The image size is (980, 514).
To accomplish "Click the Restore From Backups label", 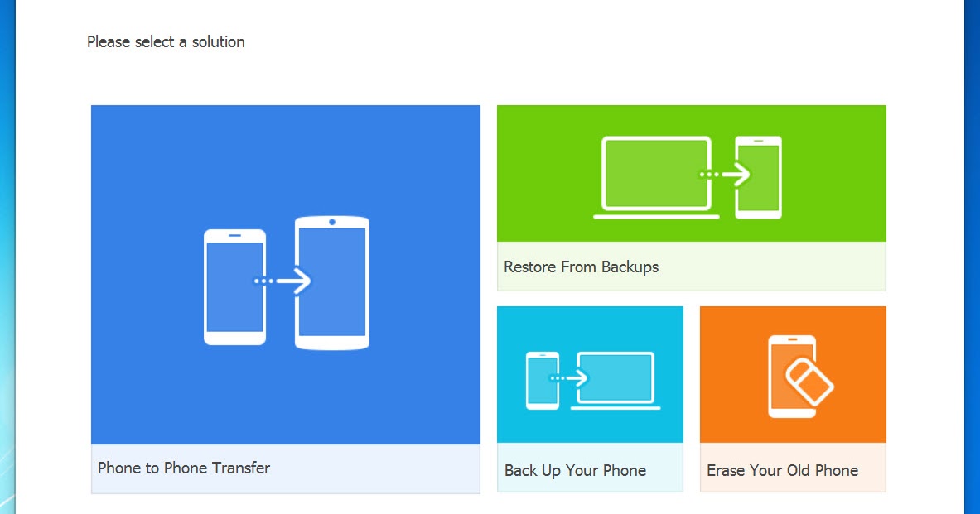I will pyautogui.click(x=581, y=267).
